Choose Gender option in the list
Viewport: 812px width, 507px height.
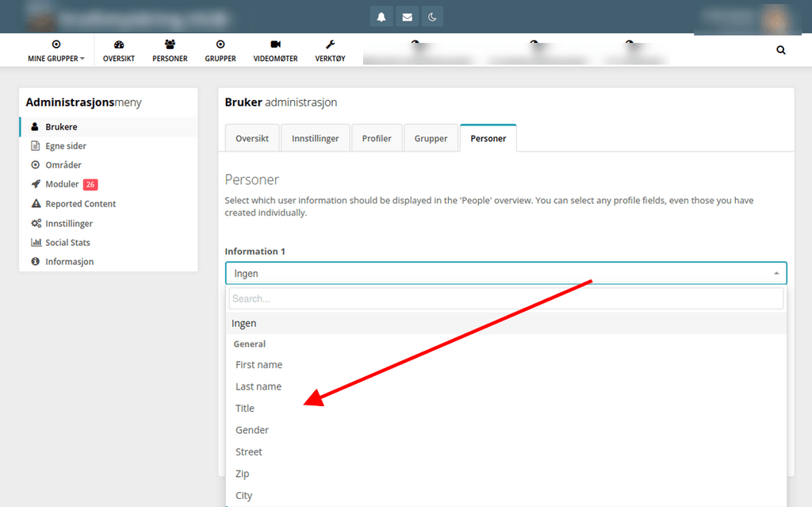tap(252, 430)
